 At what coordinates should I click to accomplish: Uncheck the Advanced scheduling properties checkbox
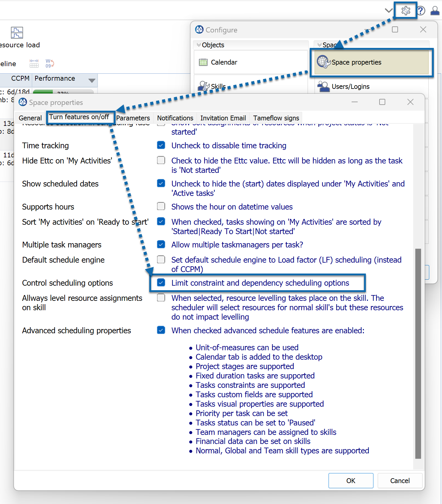click(x=161, y=330)
